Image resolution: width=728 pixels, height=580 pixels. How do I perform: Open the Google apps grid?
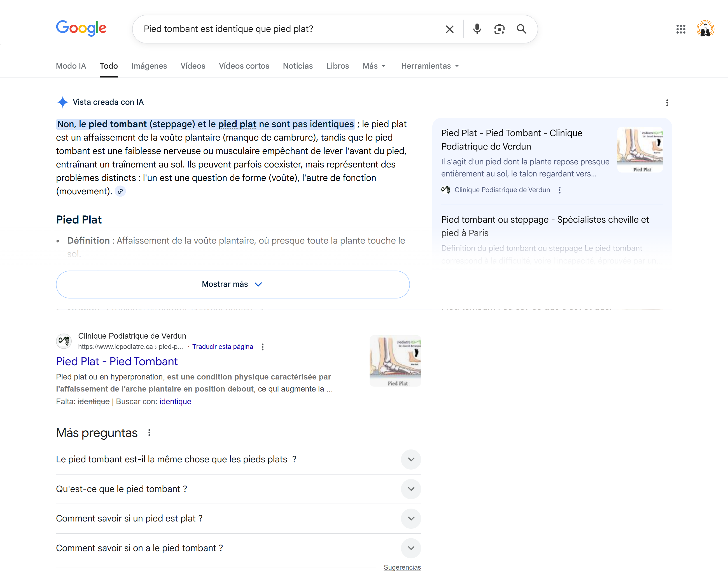pos(681,29)
